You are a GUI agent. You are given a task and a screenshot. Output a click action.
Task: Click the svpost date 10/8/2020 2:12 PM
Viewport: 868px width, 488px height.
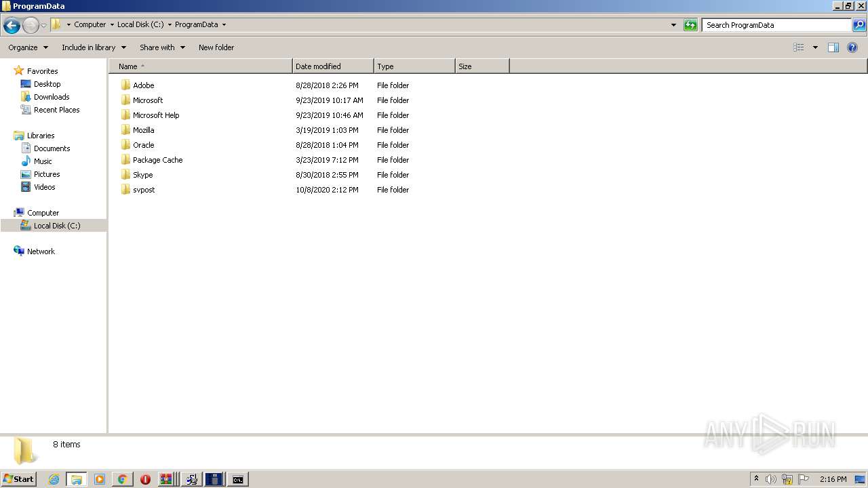[x=327, y=190]
